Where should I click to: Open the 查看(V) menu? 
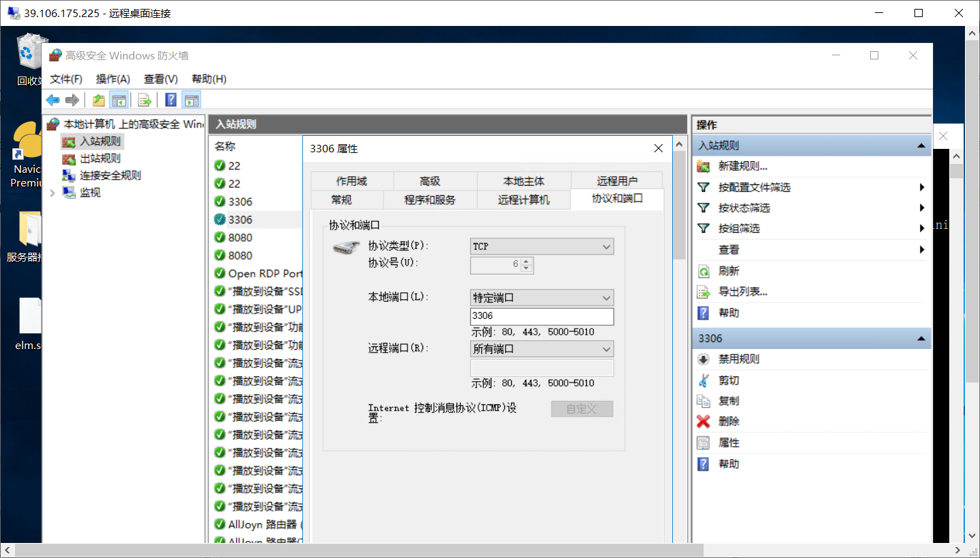[x=160, y=79]
